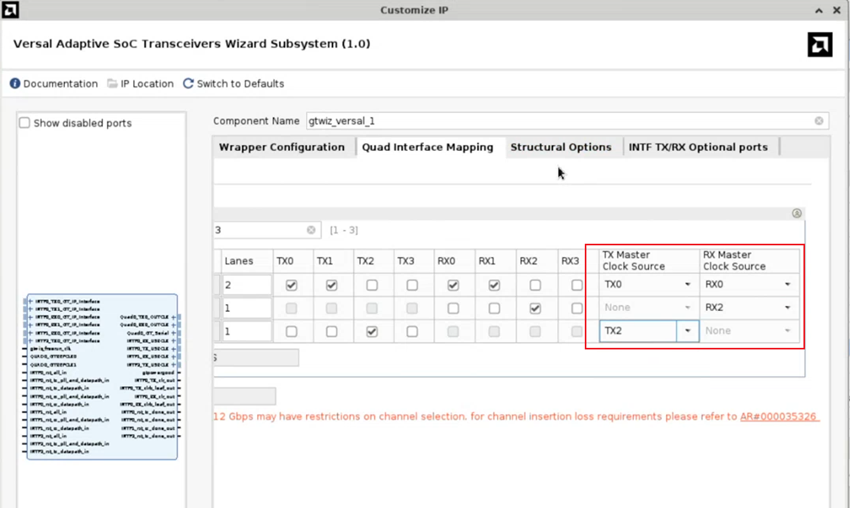Image resolution: width=850 pixels, height=508 pixels.
Task: Click AMD icon in title bar
Action: point(10,10)
